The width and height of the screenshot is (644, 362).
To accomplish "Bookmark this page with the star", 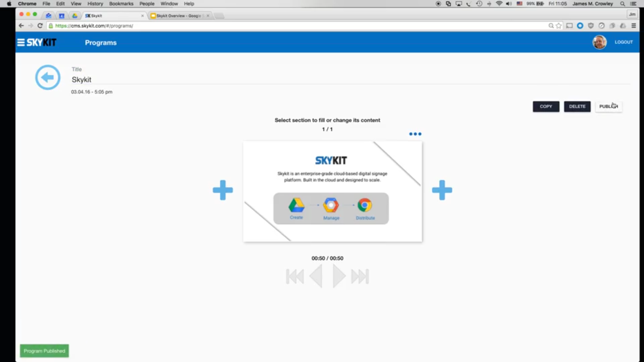I will click(558, 26).
